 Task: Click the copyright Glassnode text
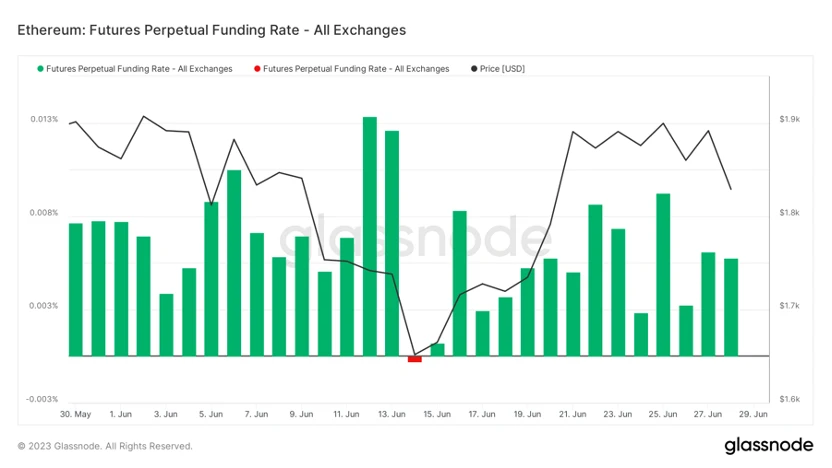[x=105, y=446]
